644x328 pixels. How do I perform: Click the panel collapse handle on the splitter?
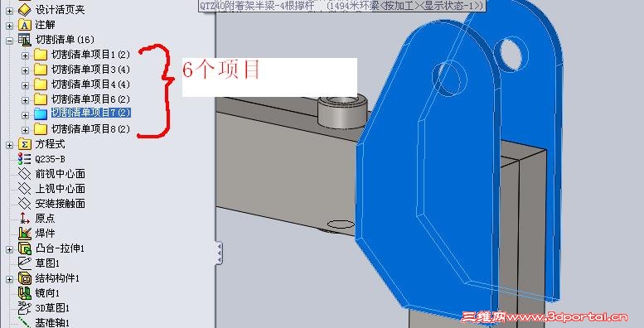click(x=219, y=253)
